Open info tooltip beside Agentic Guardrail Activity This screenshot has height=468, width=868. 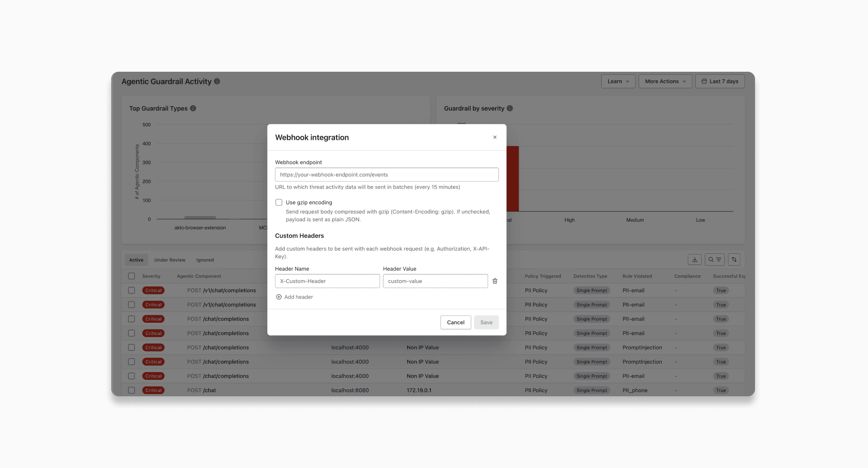217,81
